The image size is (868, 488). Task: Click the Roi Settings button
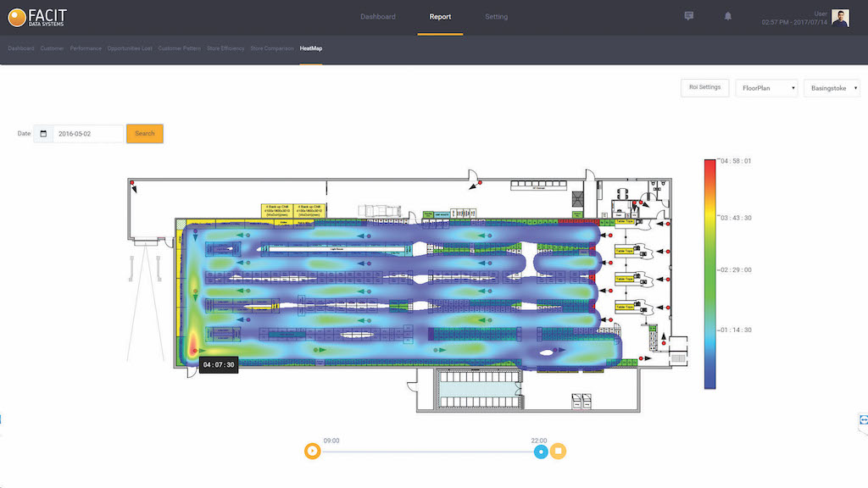[x=704, y=87]
